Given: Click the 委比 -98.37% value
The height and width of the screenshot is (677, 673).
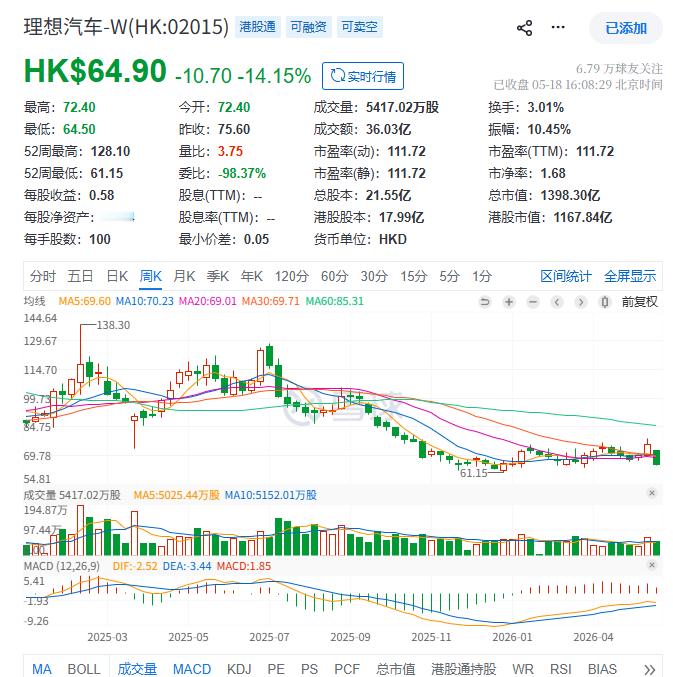Looking at the screenshot, I should (x=242, y=173).
